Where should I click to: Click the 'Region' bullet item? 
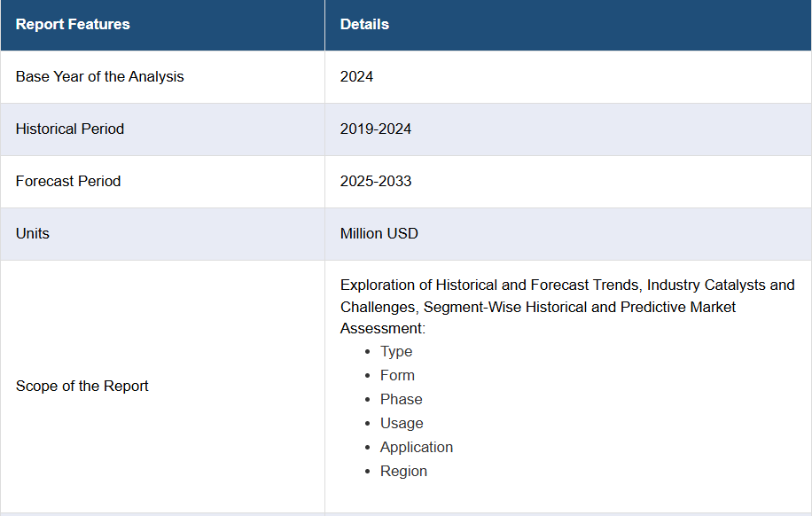point(403,471)
